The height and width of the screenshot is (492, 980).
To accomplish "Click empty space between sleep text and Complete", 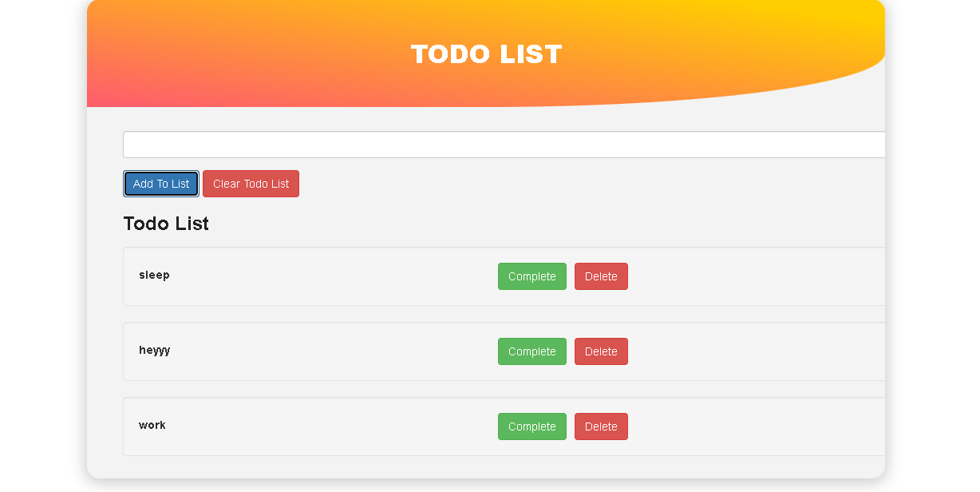I will (x=335, y=276).
